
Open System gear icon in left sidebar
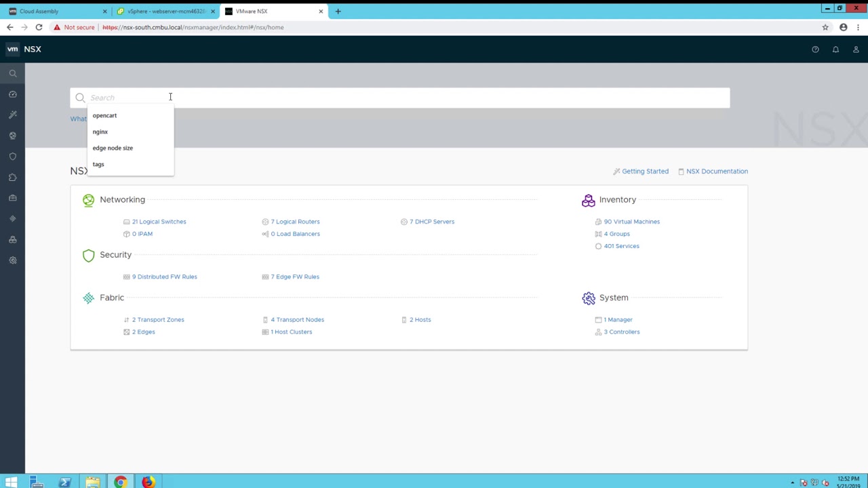pos(12,260)
